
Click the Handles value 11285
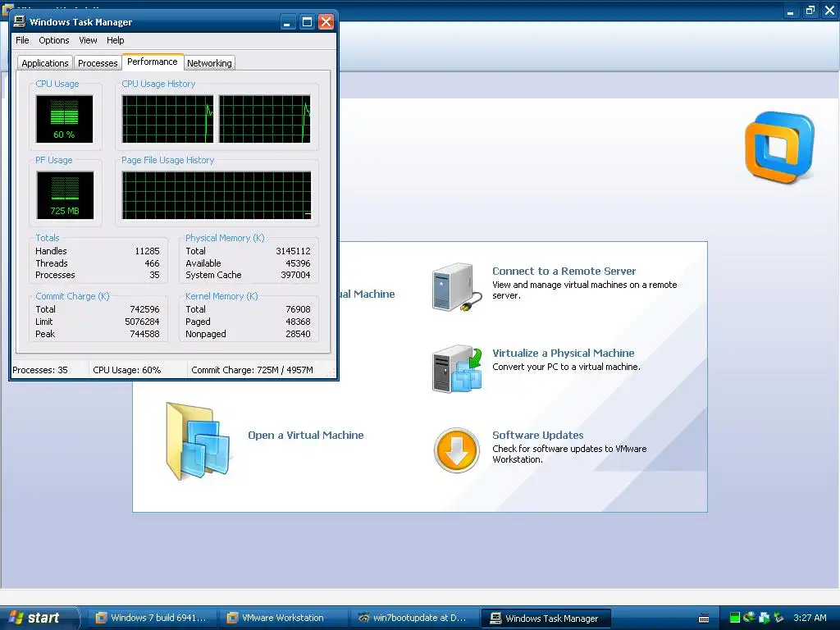pos(148,251)
